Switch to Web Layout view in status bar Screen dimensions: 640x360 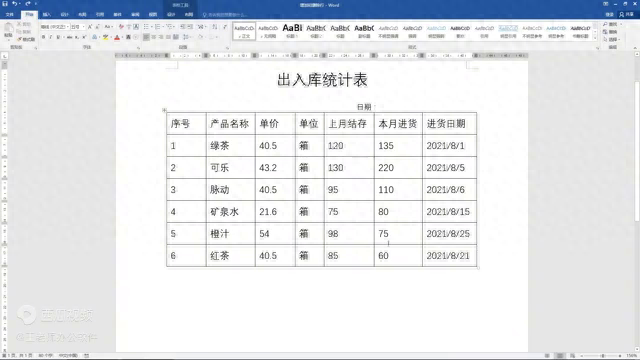click(573, 356)
